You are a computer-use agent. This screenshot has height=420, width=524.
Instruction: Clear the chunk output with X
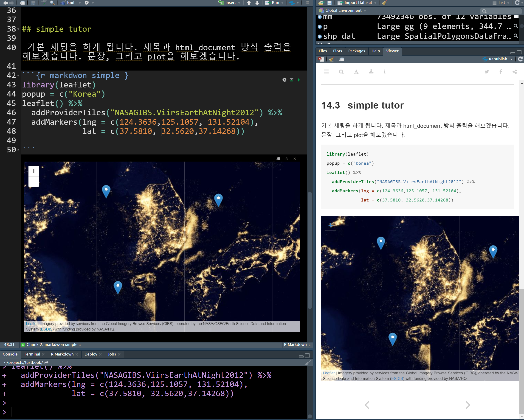tap(295, 159)
